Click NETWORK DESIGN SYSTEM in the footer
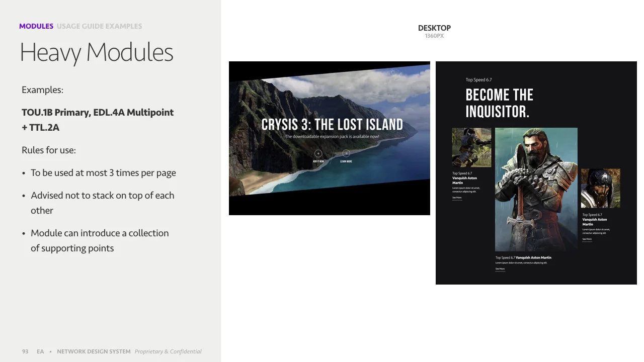This screenshot has height=362, width=644. click(x=94, y=351)
